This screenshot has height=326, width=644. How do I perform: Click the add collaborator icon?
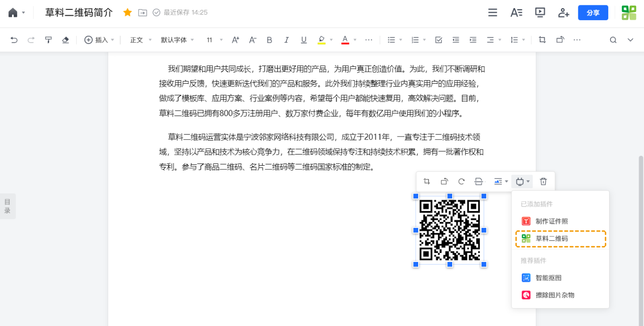point(563,13)
